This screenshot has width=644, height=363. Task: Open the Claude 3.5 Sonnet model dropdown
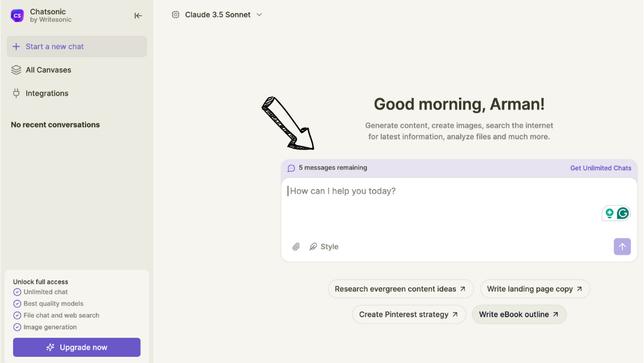218,14
